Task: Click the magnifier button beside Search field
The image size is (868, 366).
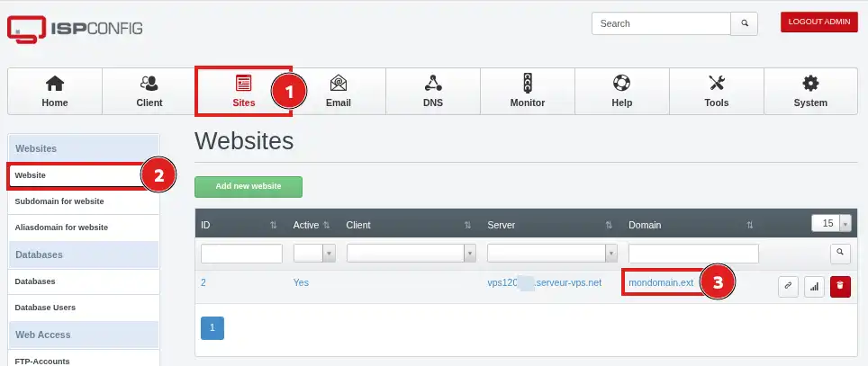Action: [745, 23]
